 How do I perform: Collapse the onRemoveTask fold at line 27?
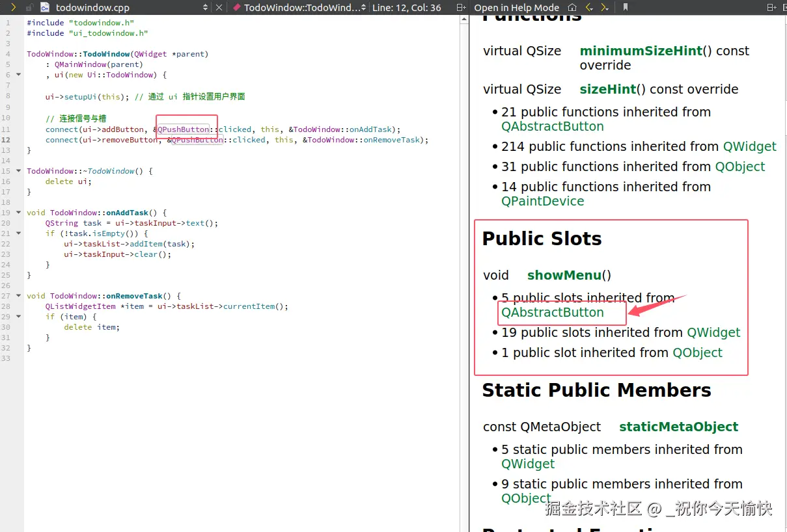[18, 295]
